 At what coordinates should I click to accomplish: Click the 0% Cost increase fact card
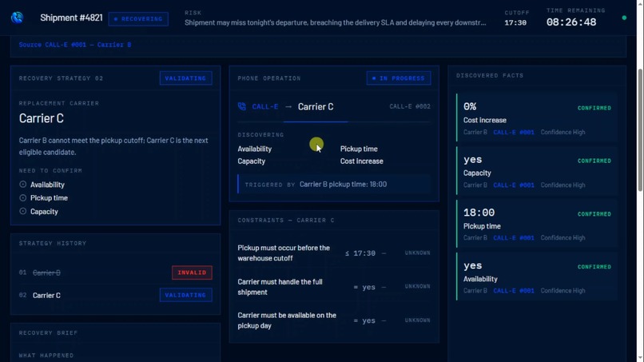tap(536, 118)
